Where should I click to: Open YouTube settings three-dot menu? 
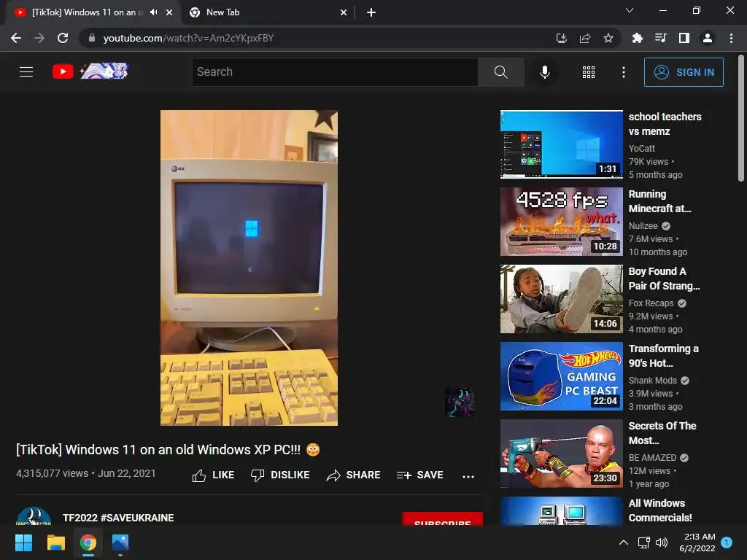tap(623, 72)
